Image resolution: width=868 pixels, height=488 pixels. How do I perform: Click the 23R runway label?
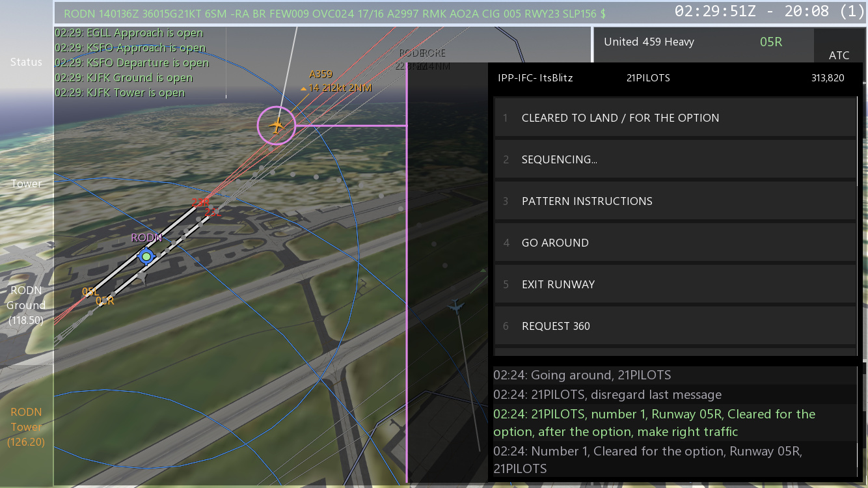tap(200, 203)
